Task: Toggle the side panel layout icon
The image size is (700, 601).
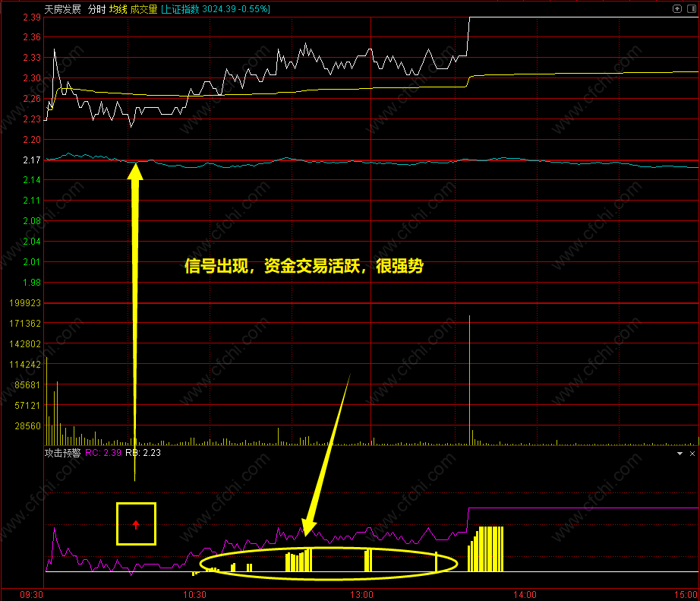Action: click(692, 9)
